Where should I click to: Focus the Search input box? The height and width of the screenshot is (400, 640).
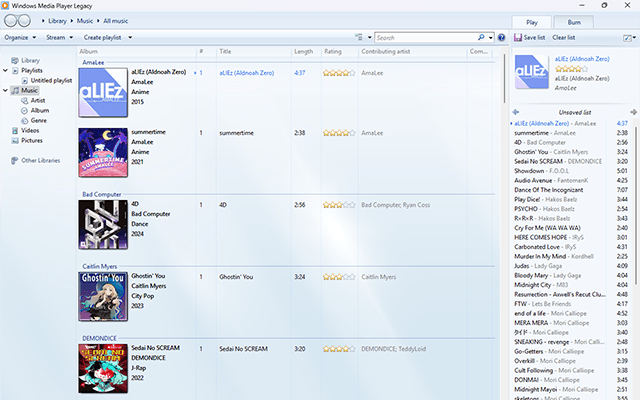pyautogui.click(x=426, y=38)
